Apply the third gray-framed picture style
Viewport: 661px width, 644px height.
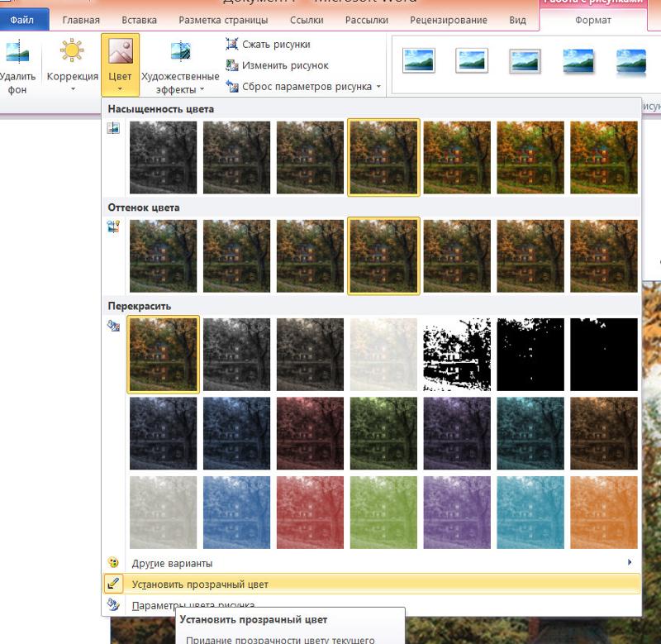(525, 61)
